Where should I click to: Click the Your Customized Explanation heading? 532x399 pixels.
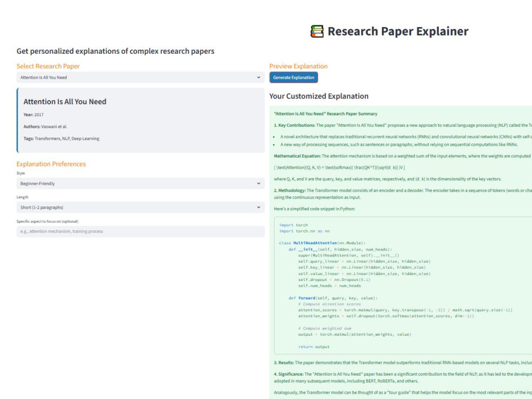tap(319, 96)
